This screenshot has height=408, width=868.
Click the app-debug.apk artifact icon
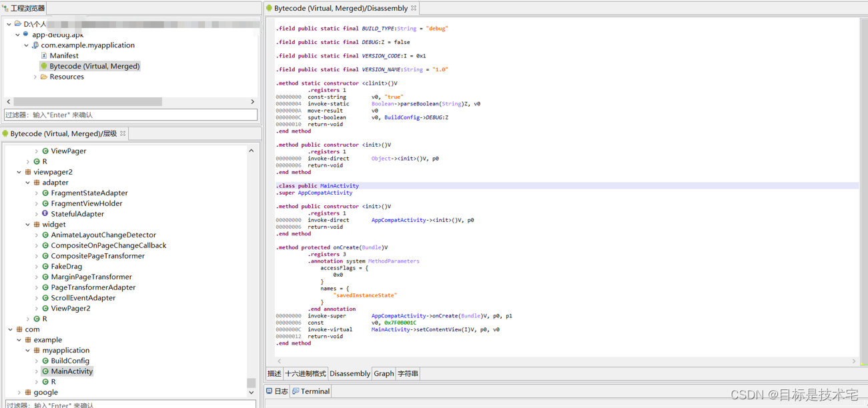coord(26,35)
